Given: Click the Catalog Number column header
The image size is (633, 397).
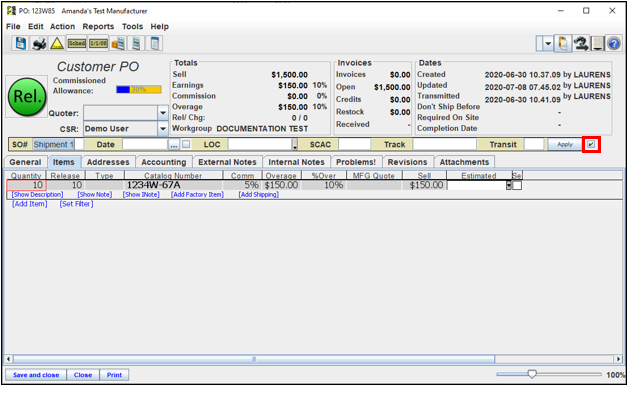Looking at the screenshot, I should pos(174,176).
